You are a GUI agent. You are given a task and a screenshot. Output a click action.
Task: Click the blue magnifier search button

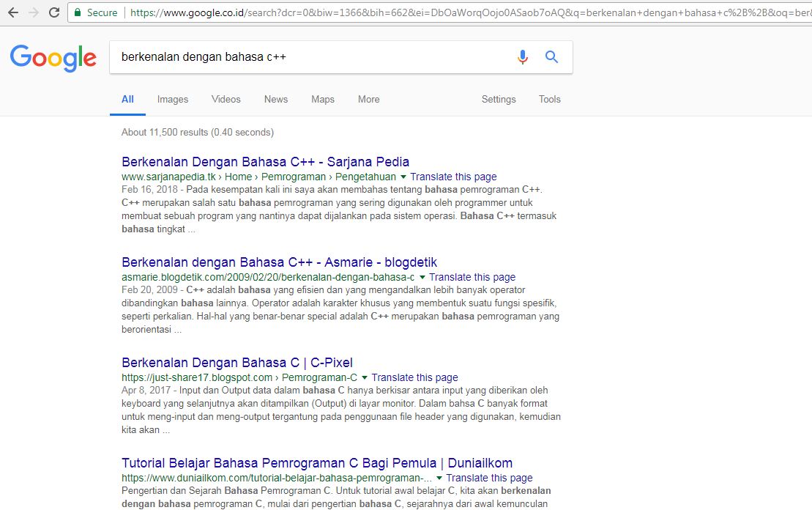[x=551, y=56]
